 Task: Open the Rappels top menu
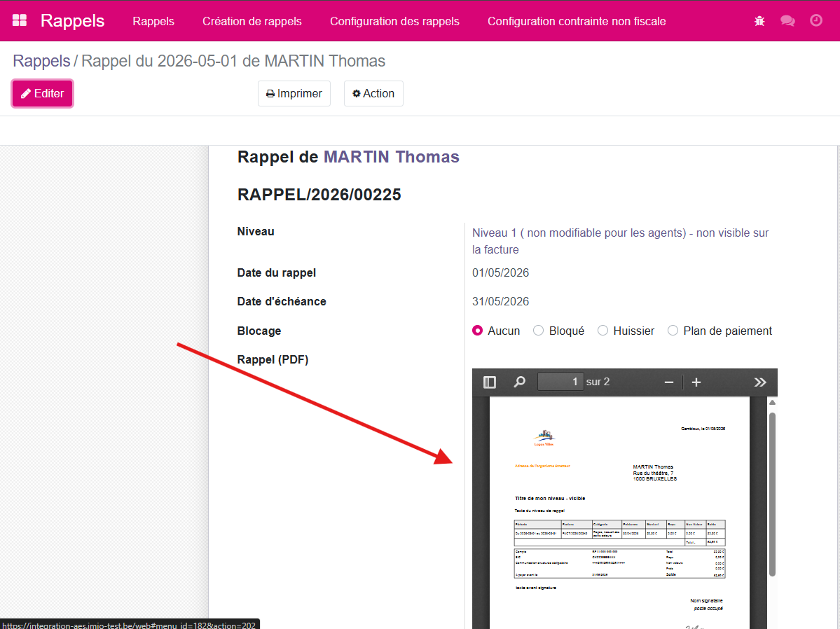coord(153,21)
